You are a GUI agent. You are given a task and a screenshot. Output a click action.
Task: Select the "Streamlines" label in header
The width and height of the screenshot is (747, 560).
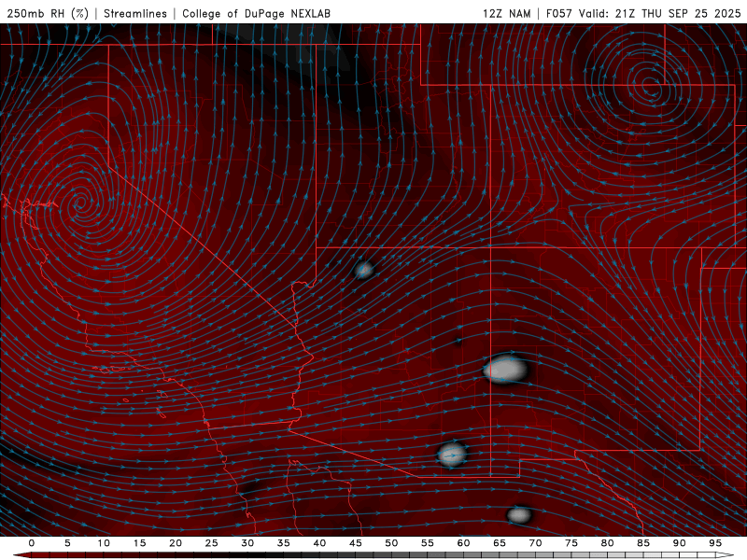135,13
